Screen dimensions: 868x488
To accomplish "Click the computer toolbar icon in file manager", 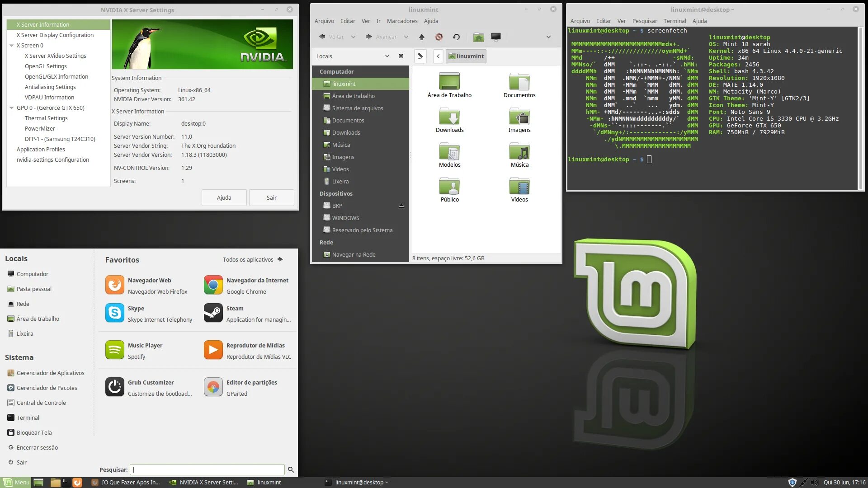I will (496, 37).
